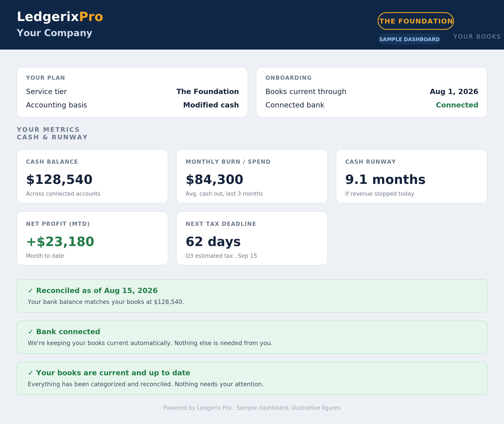The height and width of the screenshot is (424, 504).
Task: Click the 'Aug 1, 2026' date
Action: [454, 92]
